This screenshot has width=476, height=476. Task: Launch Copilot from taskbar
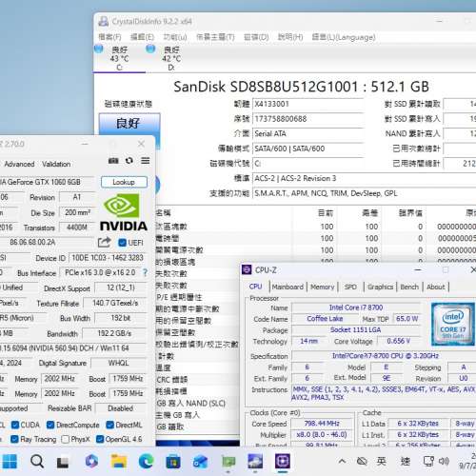(91, 461)
